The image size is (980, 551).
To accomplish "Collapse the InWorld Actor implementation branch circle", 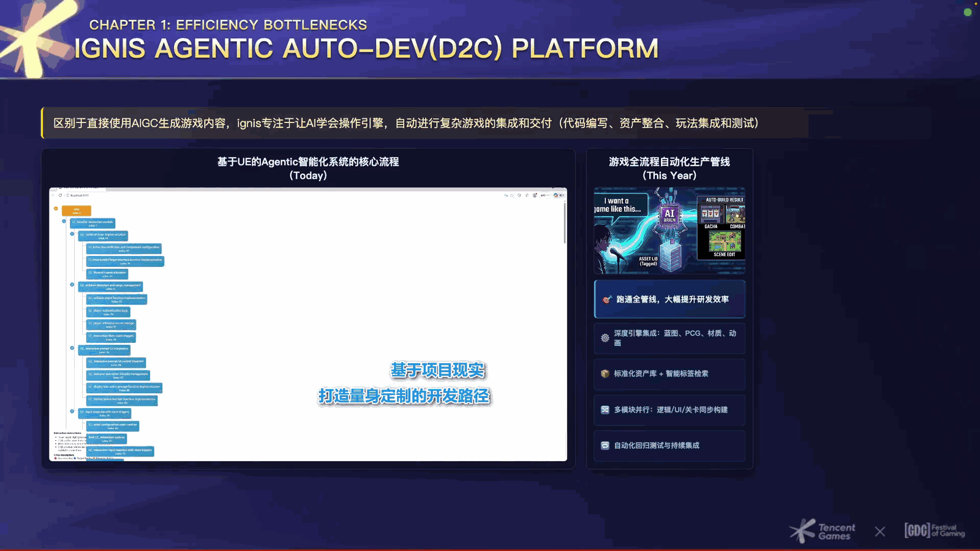I will (x=72, y=234).
